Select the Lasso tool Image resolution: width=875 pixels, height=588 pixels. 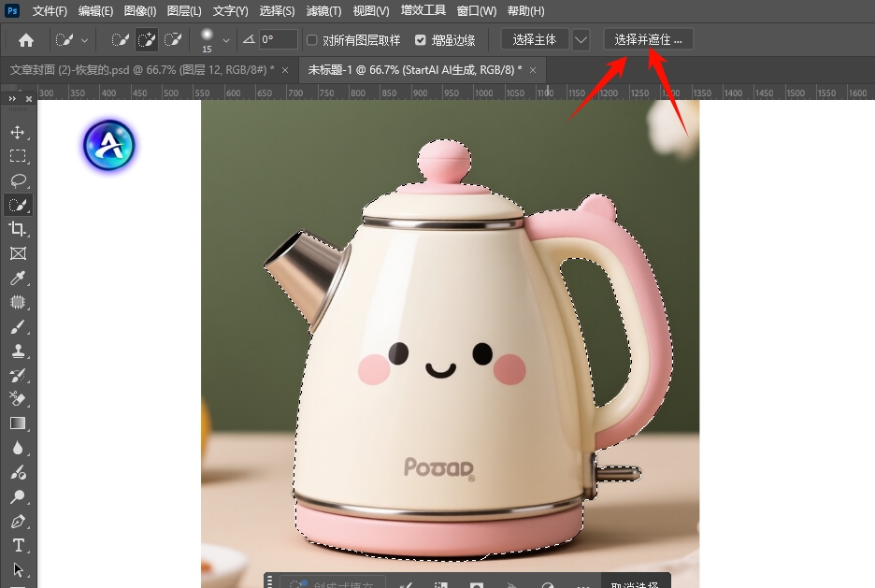(18, 180)
